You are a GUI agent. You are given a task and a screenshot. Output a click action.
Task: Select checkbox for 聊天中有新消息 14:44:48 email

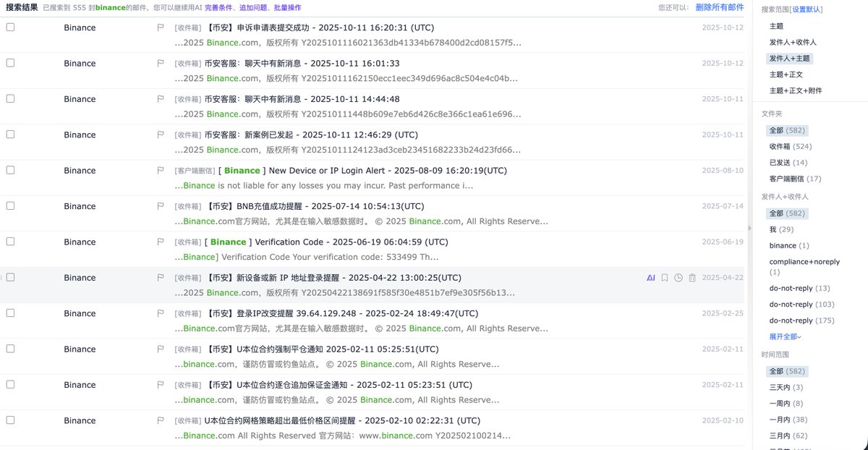coord(10,98)
